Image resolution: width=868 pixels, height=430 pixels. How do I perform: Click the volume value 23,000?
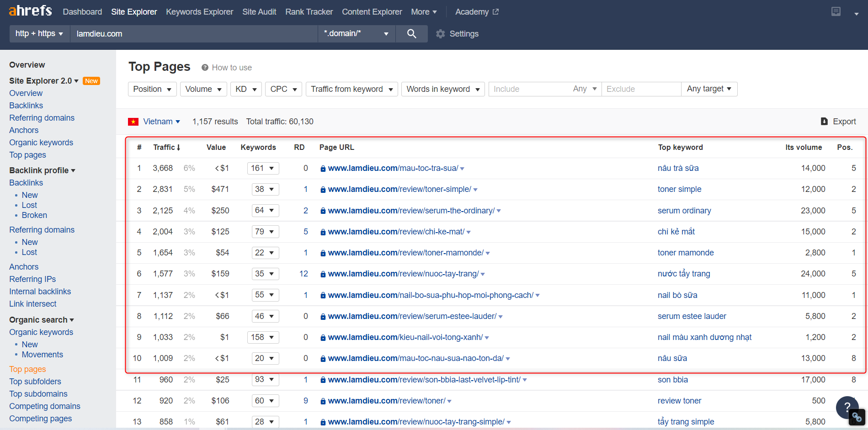[x=813, y=211]
